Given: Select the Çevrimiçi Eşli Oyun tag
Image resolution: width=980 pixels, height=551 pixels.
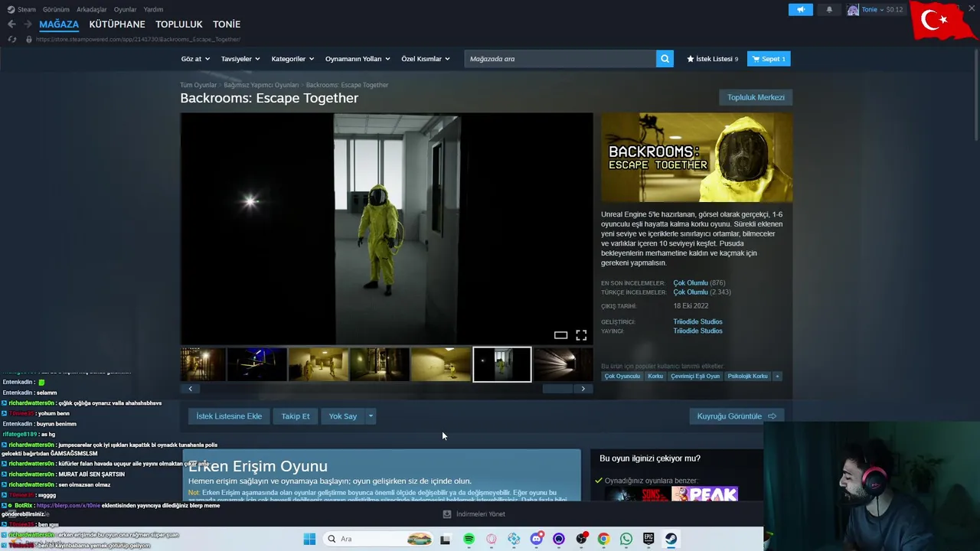Looking at the screenshot, I should tap(695, 377).
